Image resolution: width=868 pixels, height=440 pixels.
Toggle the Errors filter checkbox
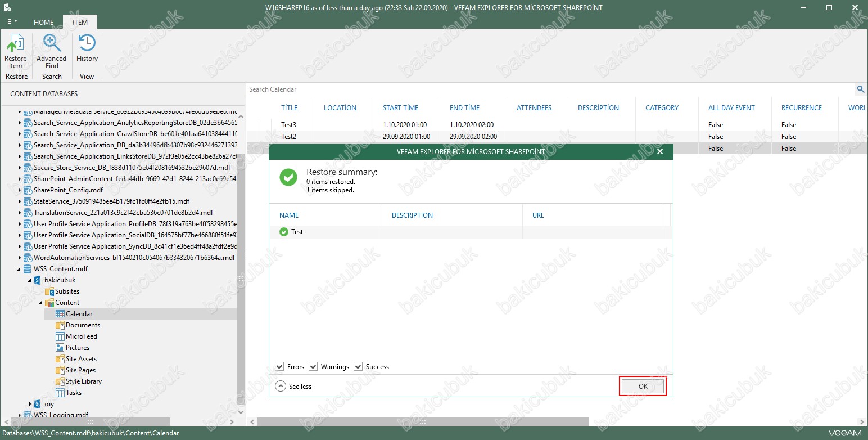(x=279, y=367)
